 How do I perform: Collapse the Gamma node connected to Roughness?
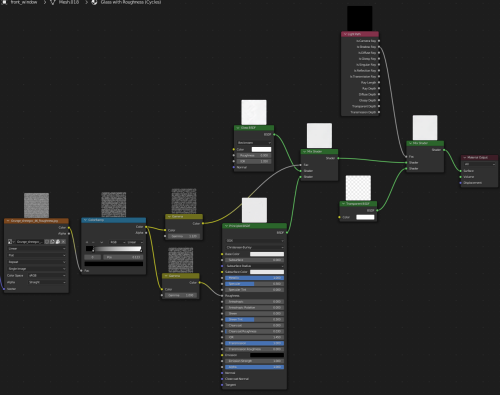coord(166,276)
